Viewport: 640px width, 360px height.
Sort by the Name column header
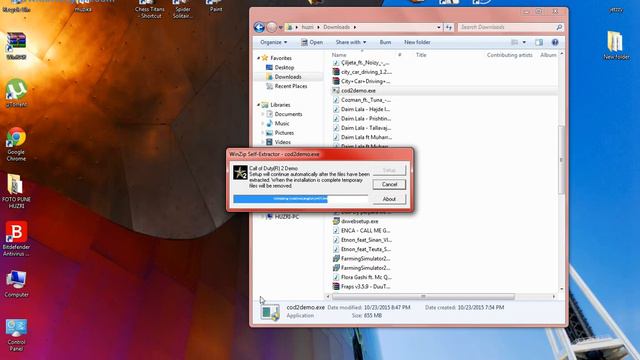[x=339, y=55]
